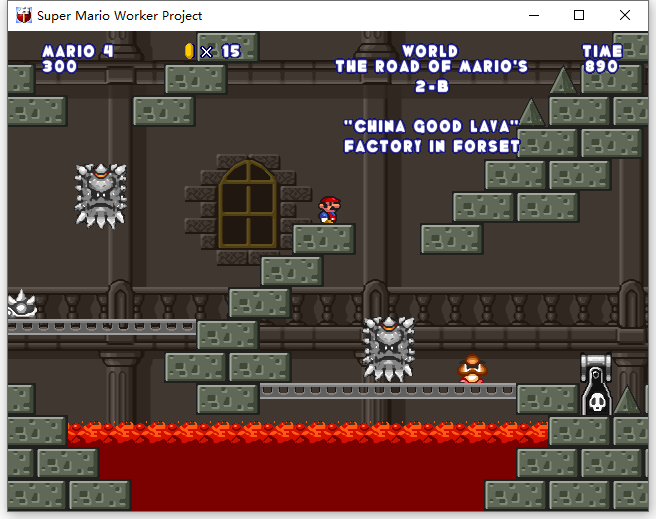Click the red lava surface
Viewport: 656px width, 519px height.
coord(308,433)
